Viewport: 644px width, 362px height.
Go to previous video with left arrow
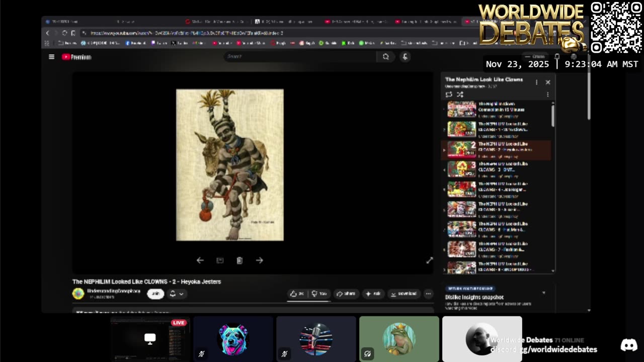(200, 260)
